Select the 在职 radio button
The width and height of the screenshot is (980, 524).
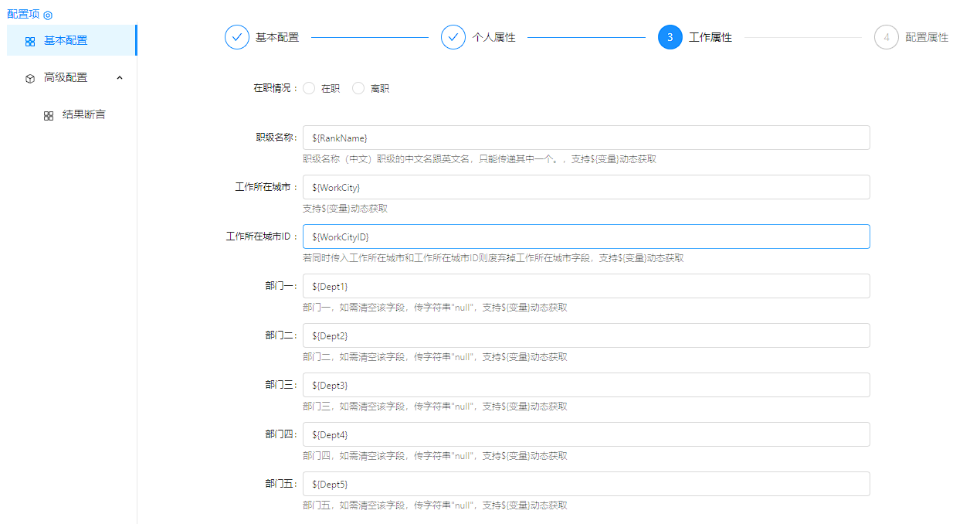coord(309,88)
